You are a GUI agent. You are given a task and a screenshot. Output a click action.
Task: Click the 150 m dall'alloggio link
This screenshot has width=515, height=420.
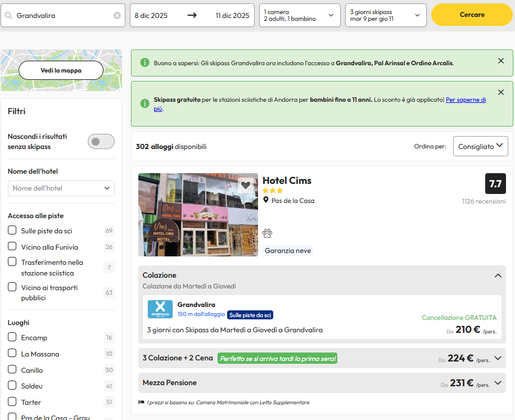pos(201,314)
